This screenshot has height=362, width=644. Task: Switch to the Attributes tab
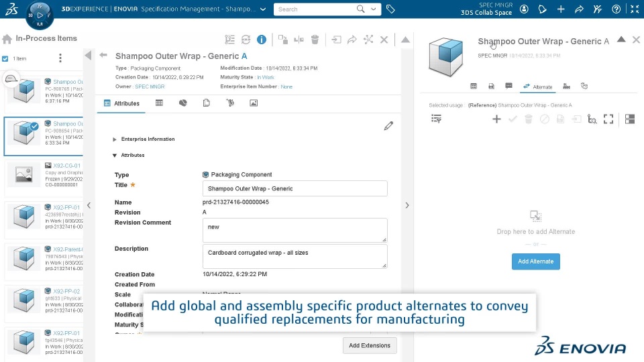point(121,103)
